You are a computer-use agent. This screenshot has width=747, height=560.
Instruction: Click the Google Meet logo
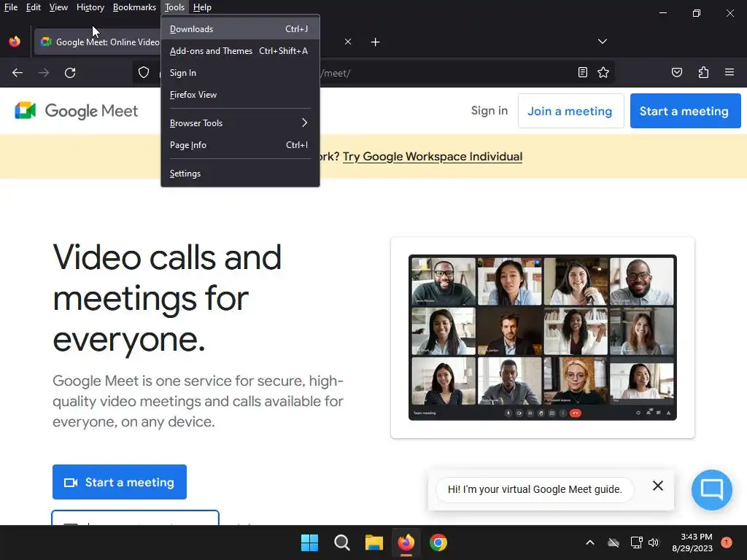76,111
